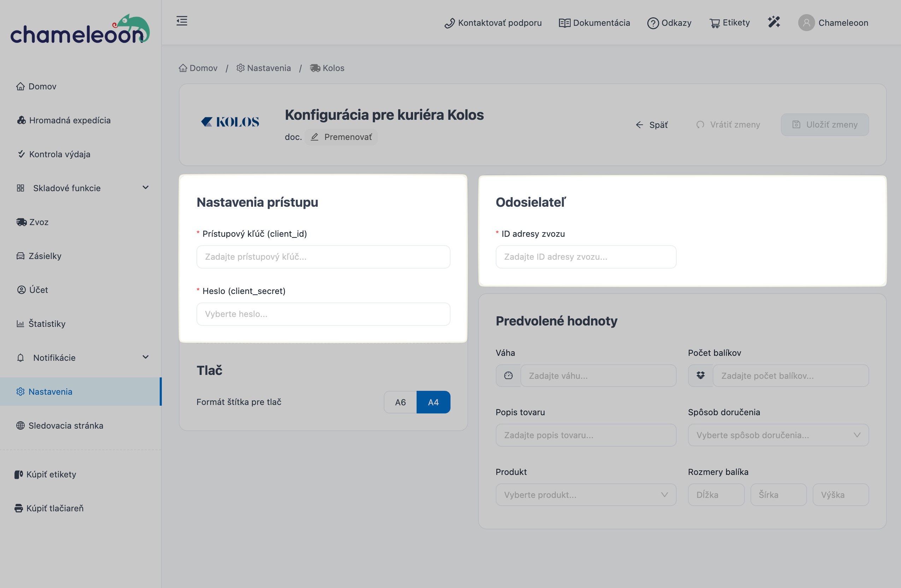Collapse sidebar with menu fold icon
The height and width of the screenshot is (588, 901).
click(182, 21)
